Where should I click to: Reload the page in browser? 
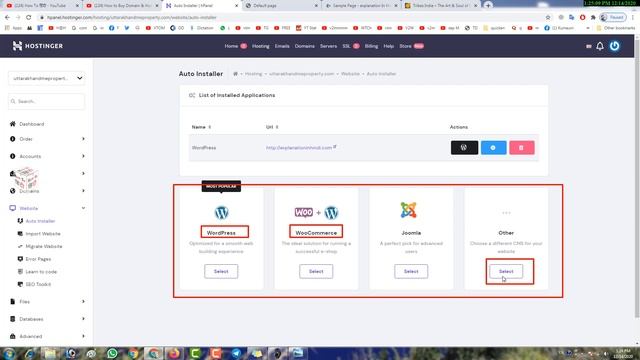click(x=28, y=17)
